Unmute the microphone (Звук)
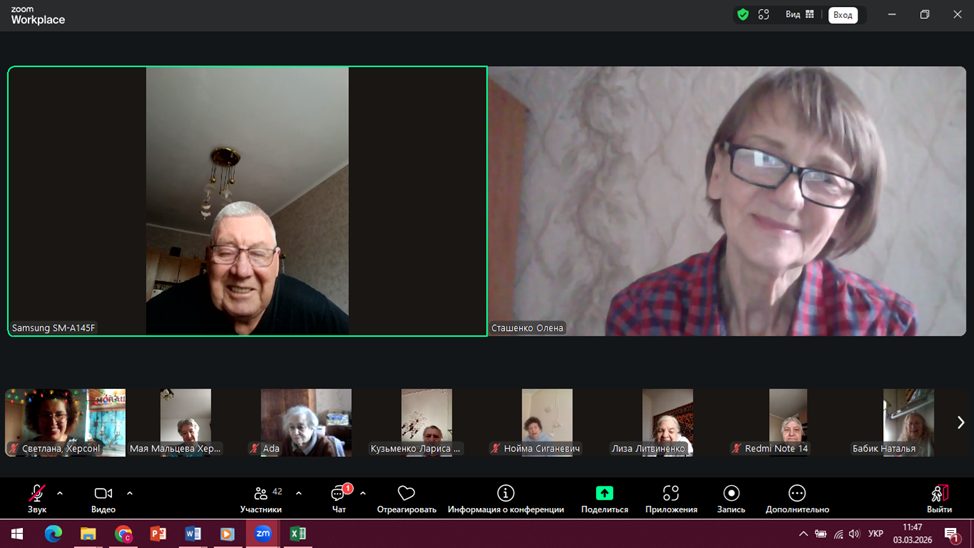The height and width of the screenshot is (548, 974). [x=37, y=494]
